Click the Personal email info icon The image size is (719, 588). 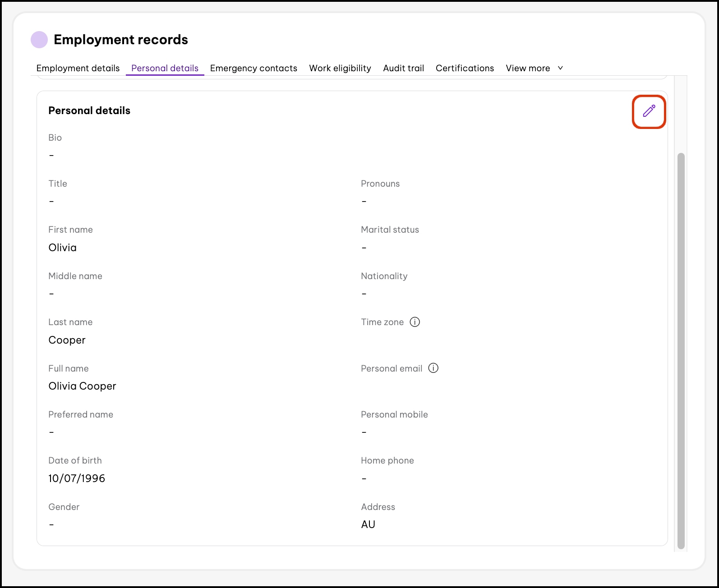(433, 368)
